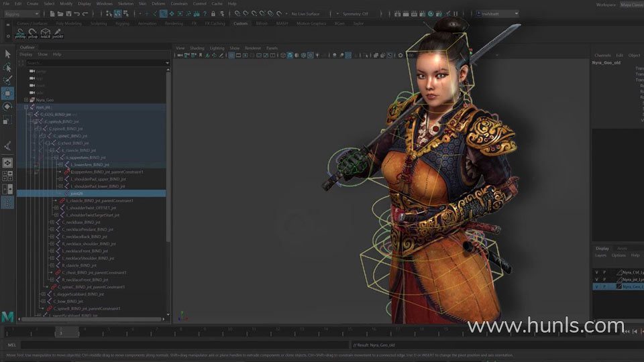The height and width of the screenshot is (362, 644).
Task: Click into the Outliner Search field
Action: click(x=95, y=63)
